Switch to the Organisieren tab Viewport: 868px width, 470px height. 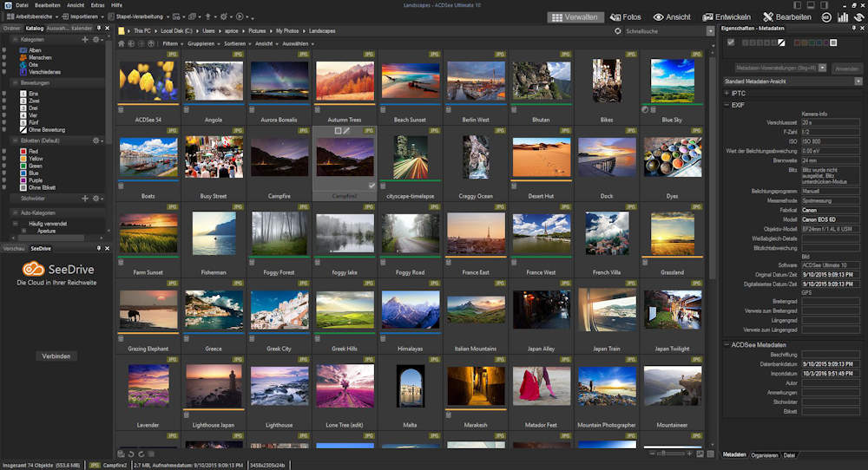tap(764, 454)
